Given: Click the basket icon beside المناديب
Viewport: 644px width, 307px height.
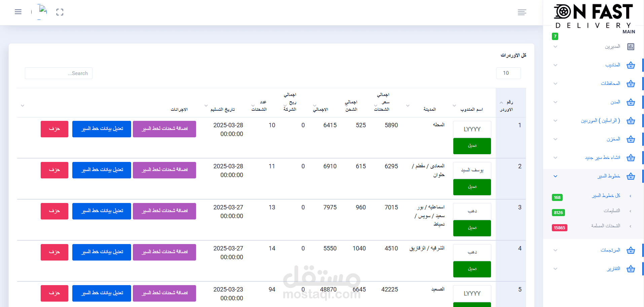Looking at the screenshot, I should pyautogui.click(x=631, y=65).
